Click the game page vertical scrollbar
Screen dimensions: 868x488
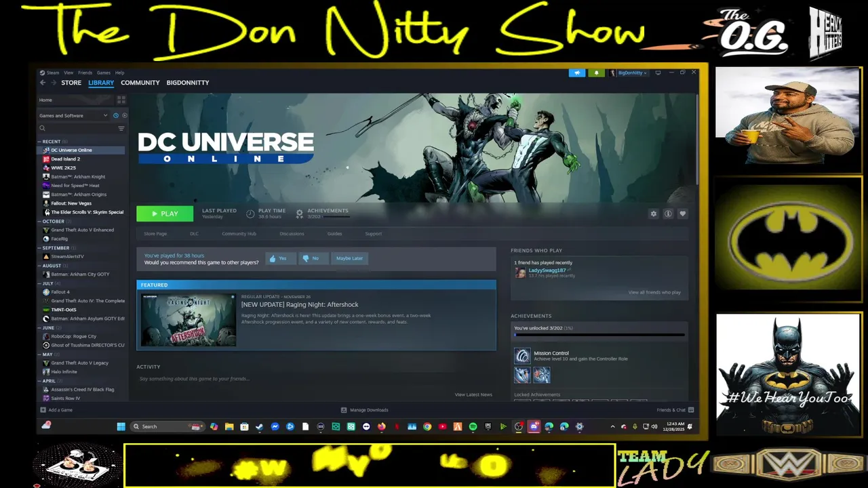click(696, 139)
